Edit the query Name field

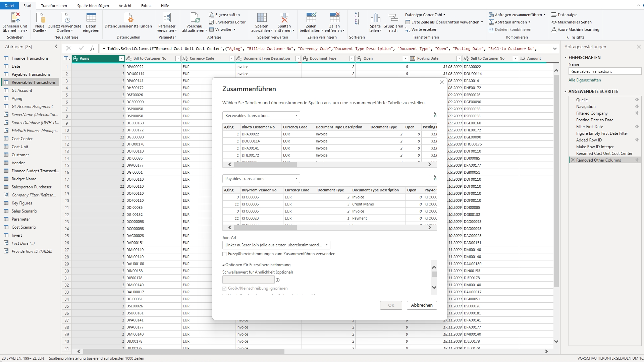point(604,71)
